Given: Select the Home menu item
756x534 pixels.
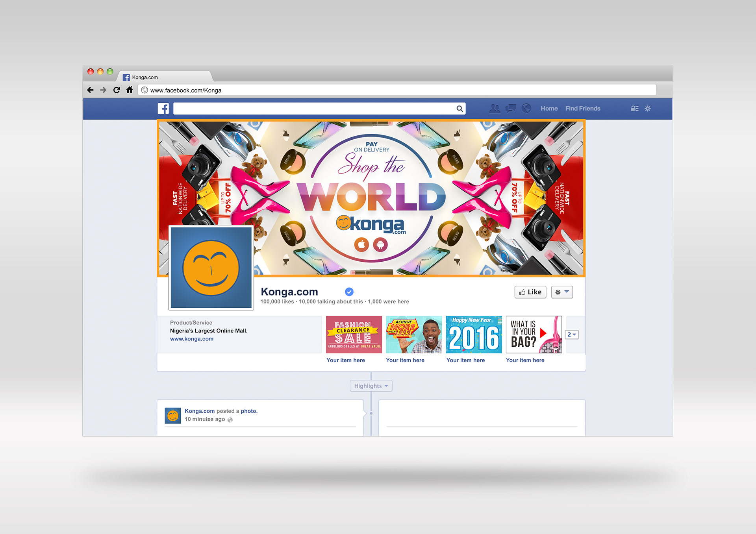Looking at the screenshot, I should [x=549, y=109].
